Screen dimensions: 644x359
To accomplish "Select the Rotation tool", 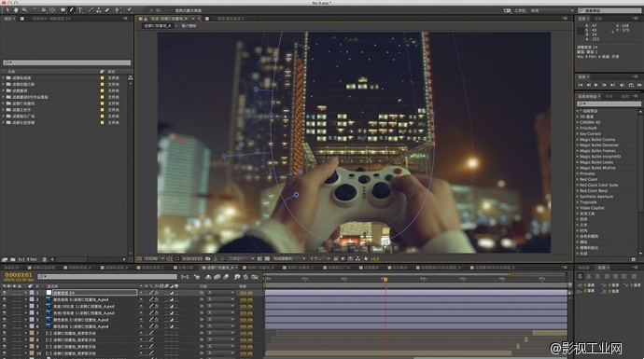I will pos(35,10).
